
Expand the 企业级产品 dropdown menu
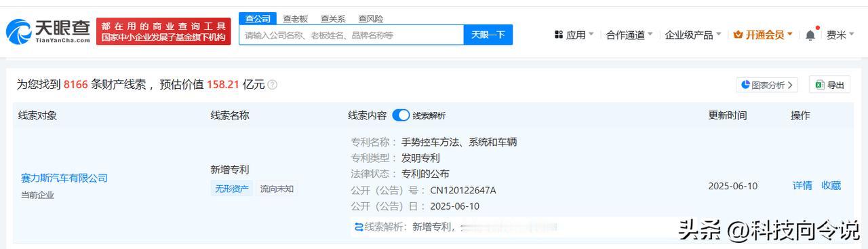point(692,35)
